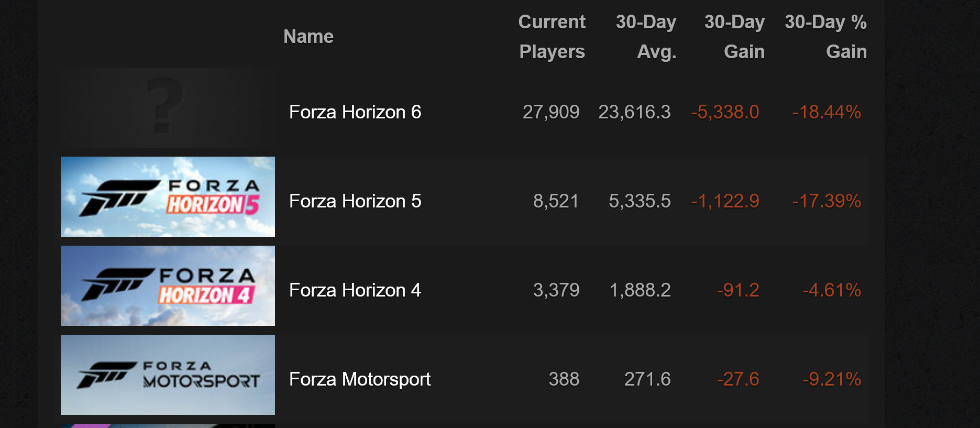Open the Forza Horizon 4 game link
980x428 pixels.
pyautogui.click(x=355, y=290)
